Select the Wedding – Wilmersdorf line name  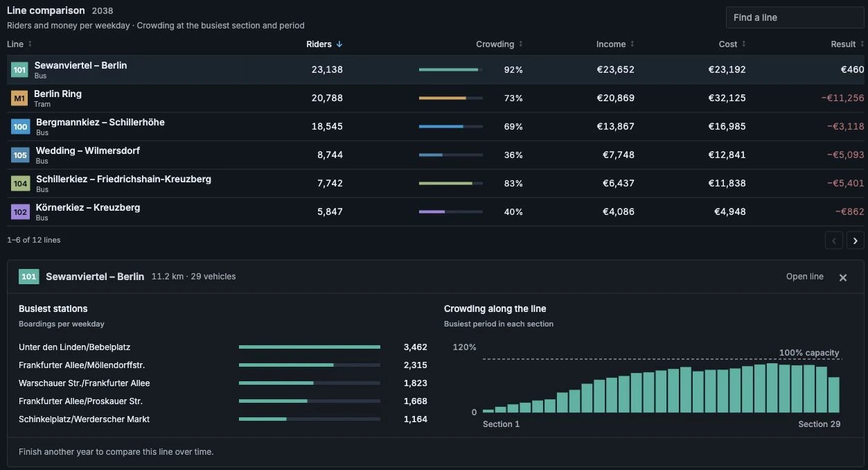click(x=88, y=150)
